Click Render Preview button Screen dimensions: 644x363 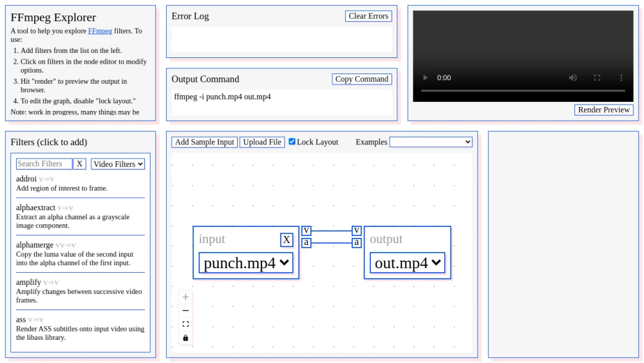coord(604,110)
